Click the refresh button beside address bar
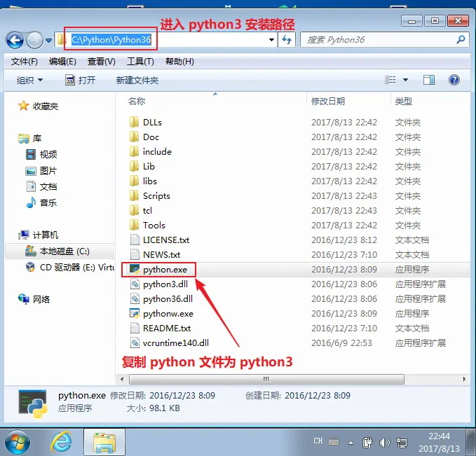This screenshot has width=476, height=456. [x=287, y=40]
